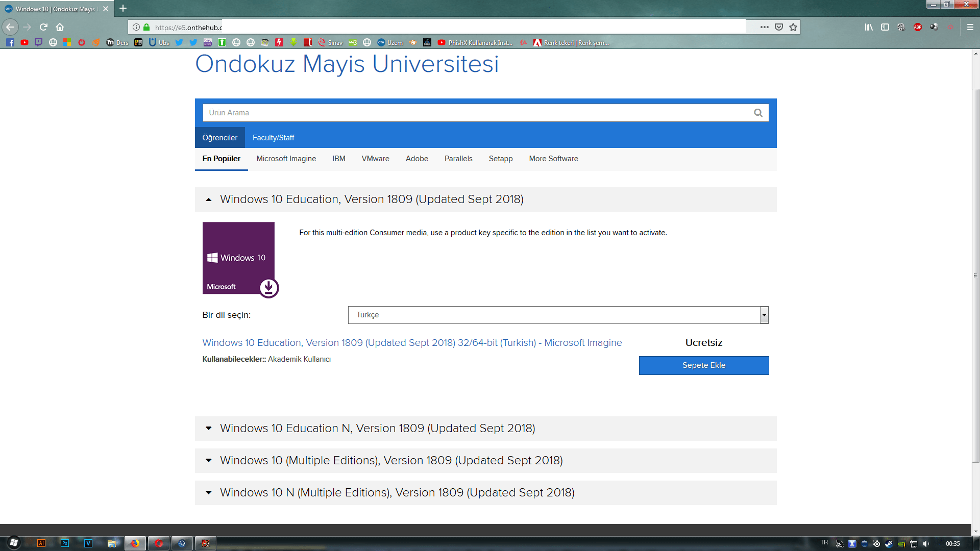Select the VMware category tab
This screenshot has width=980, height=551.
point(375,159)
